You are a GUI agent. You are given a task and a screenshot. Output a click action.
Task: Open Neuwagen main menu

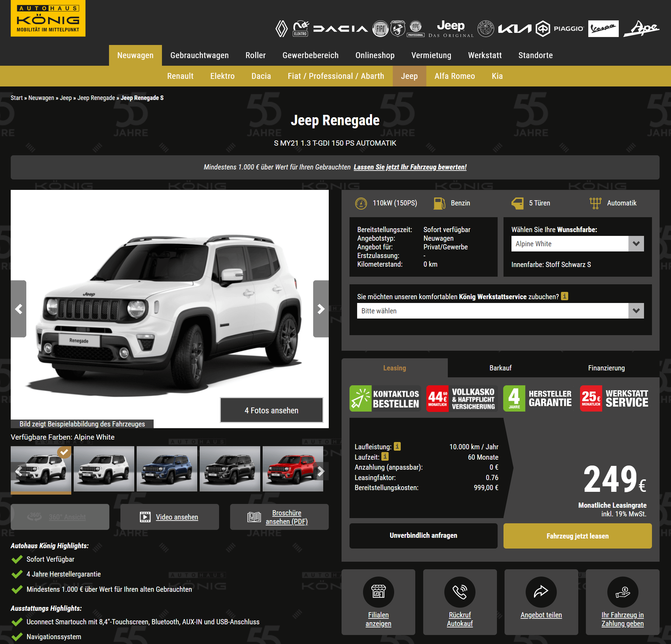(x=135, y=55)
